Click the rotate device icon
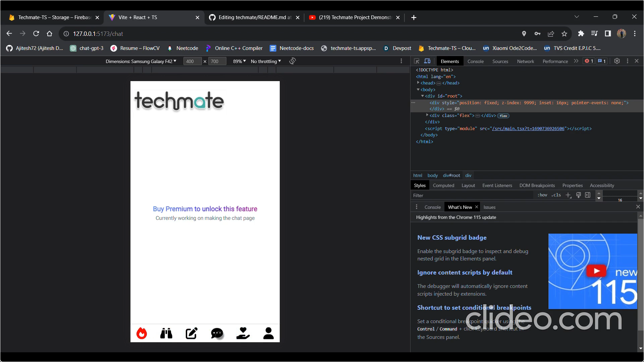This screenshot has height=362, width=644. point(292,61)
